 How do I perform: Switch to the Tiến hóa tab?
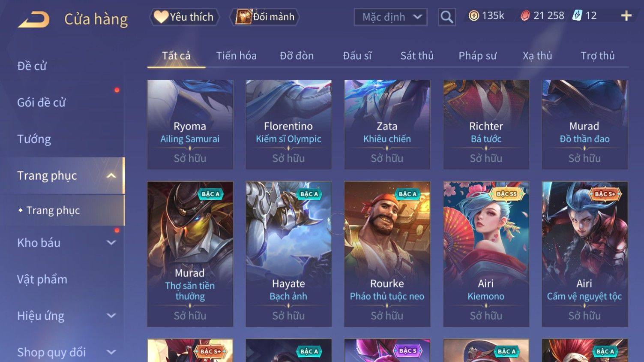(236, 56)
